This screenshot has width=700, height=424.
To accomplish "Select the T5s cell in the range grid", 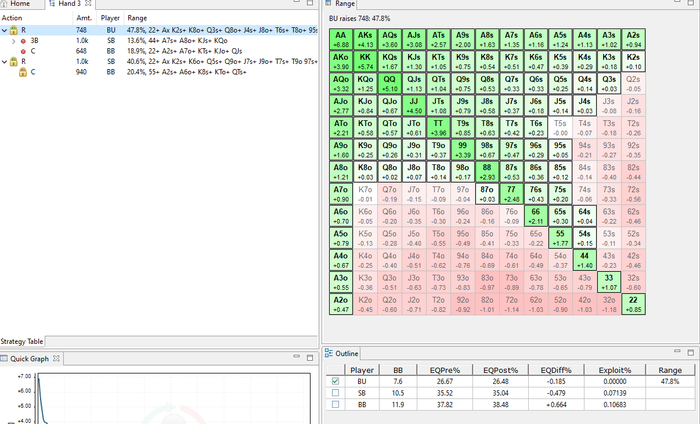I will tap(560, 128).
